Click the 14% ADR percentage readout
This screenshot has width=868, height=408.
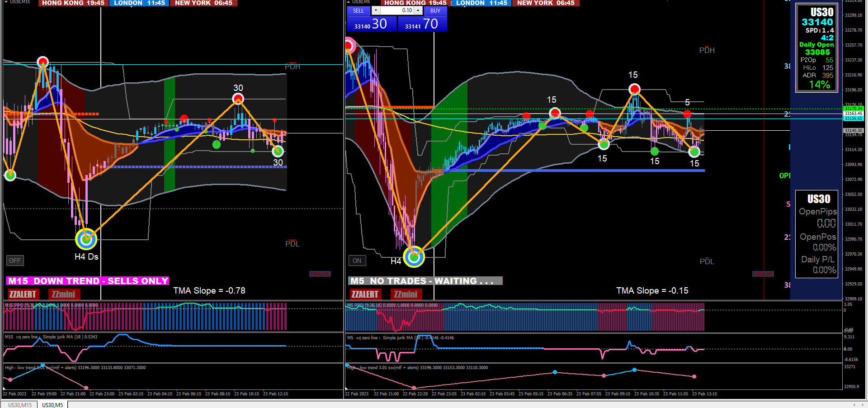(x=819, y=85)
